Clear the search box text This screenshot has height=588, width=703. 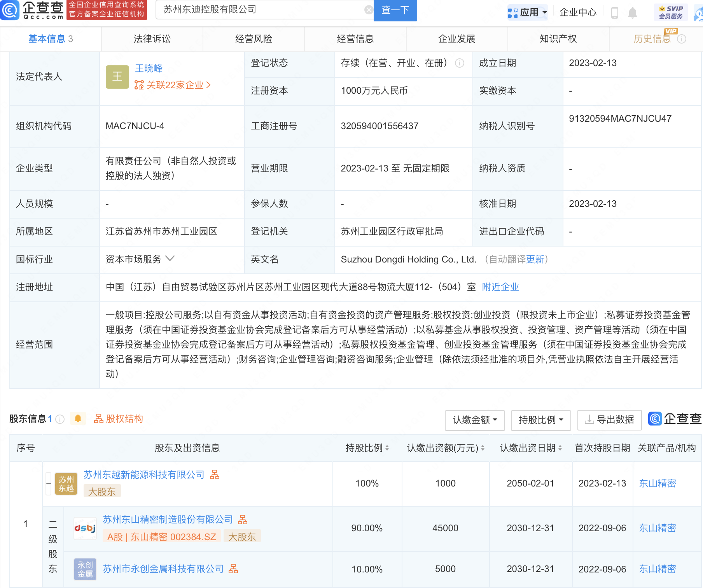click(368, 10)
